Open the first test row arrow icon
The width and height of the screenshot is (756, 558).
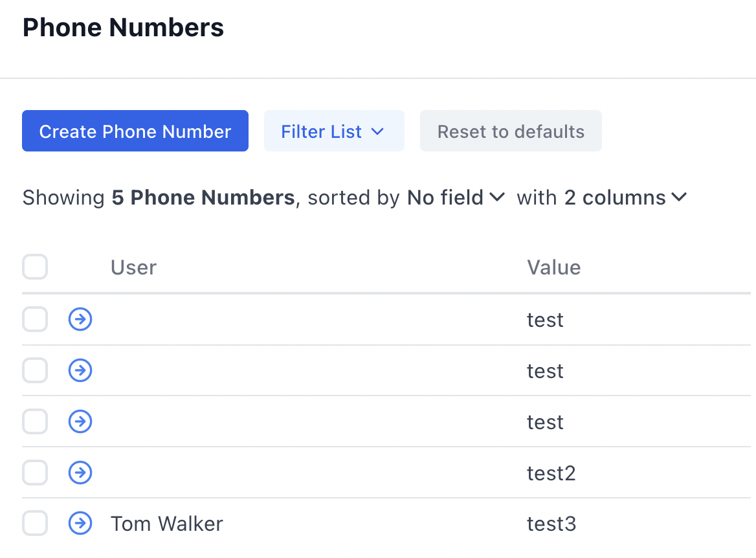pos(80,319)
